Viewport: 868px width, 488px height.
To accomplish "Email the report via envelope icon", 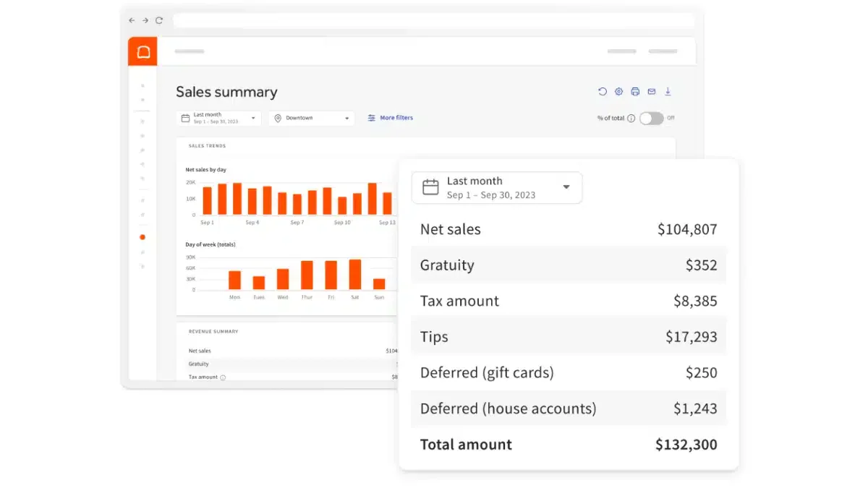I will tap(652, 92).
